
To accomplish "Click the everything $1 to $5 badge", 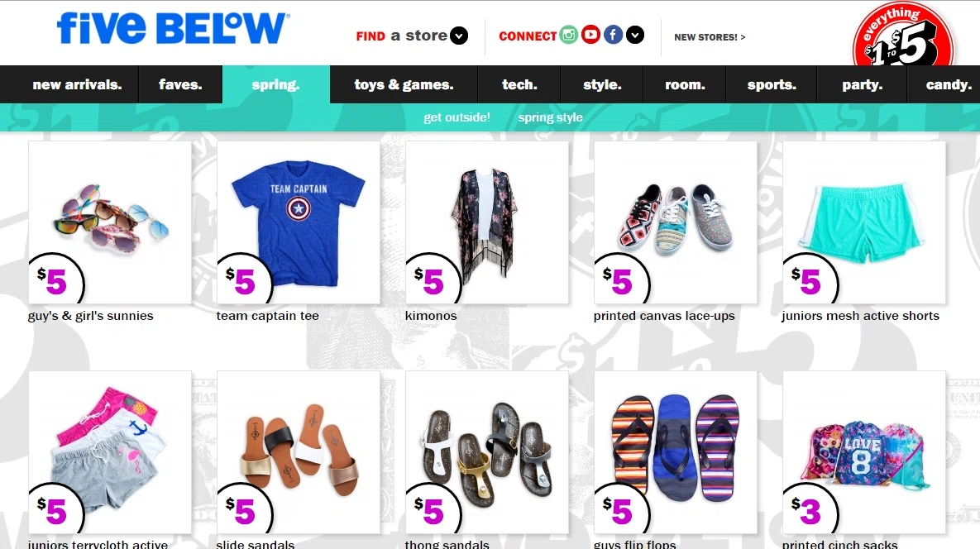I will (903, 36).
